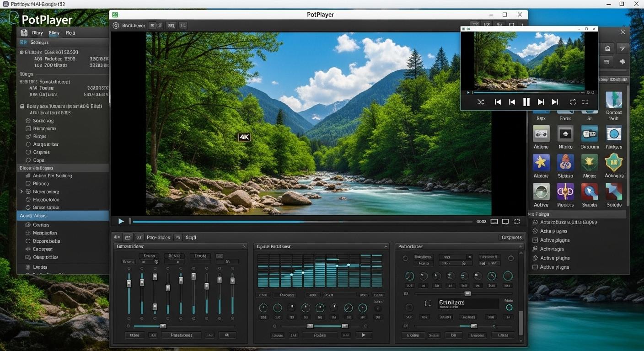Switch to the second tab above the equalizer panels
Viewport: 644px width, 351px height.
(x=128, y=237)
